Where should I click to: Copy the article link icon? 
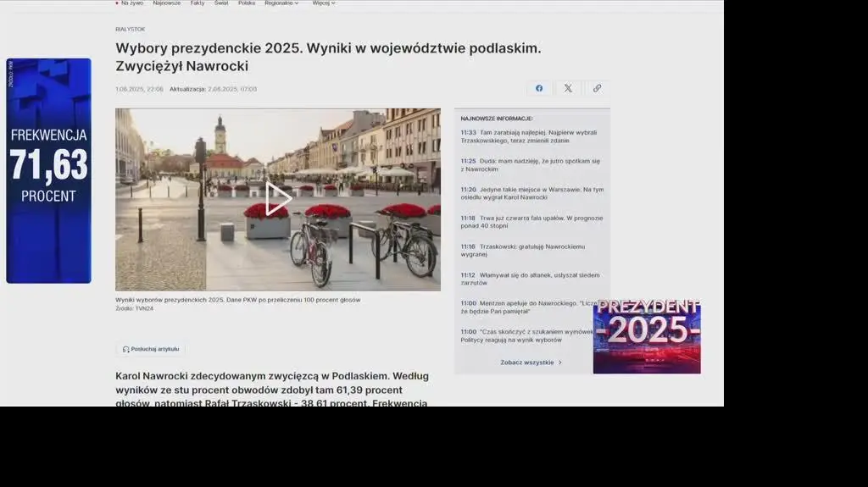pyautogui.click(x=597, y=88)
